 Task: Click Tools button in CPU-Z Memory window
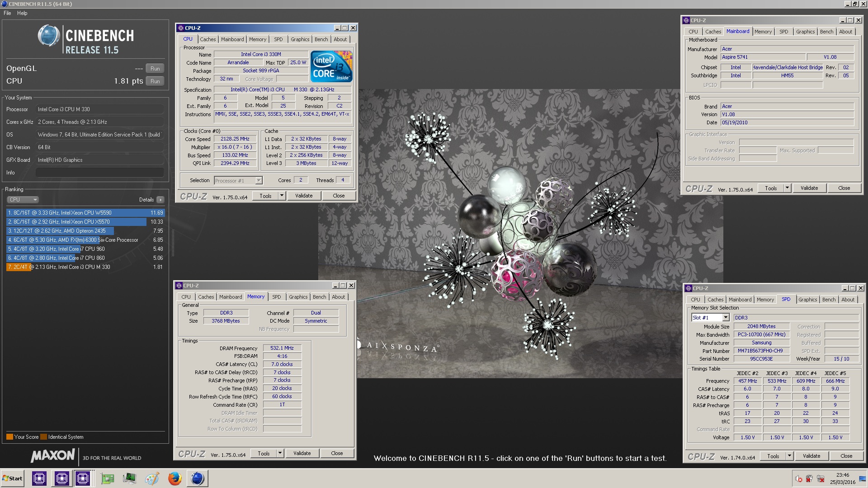click(264, 453)
